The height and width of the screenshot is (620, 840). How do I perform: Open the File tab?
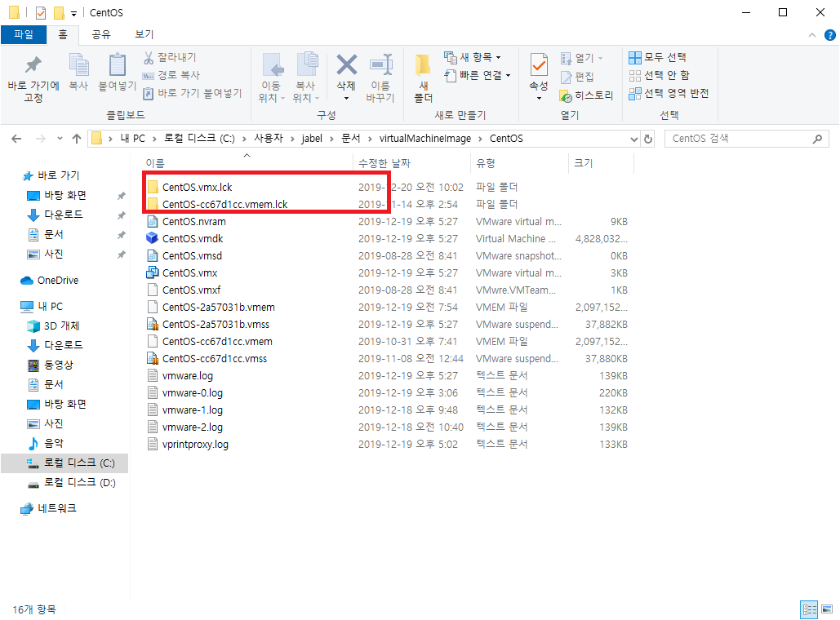(x=24, y=35)
